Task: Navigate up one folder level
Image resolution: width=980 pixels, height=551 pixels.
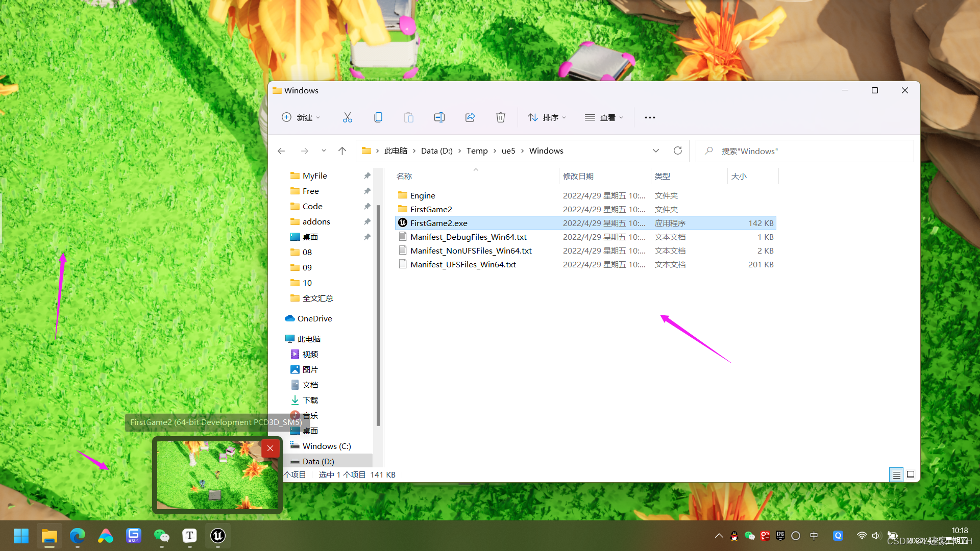Action: click(342, 151)
